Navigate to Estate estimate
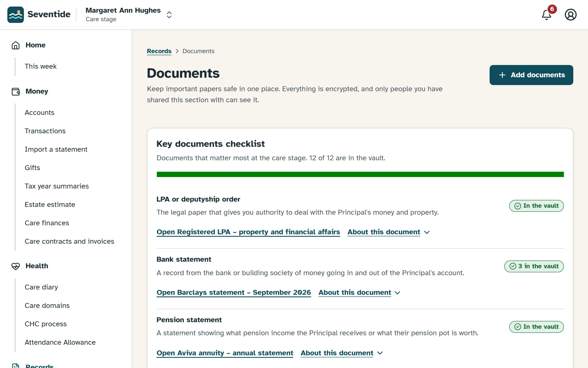Image resolution: width=588 pixels, height=368 pixels. tap(50, 204)
